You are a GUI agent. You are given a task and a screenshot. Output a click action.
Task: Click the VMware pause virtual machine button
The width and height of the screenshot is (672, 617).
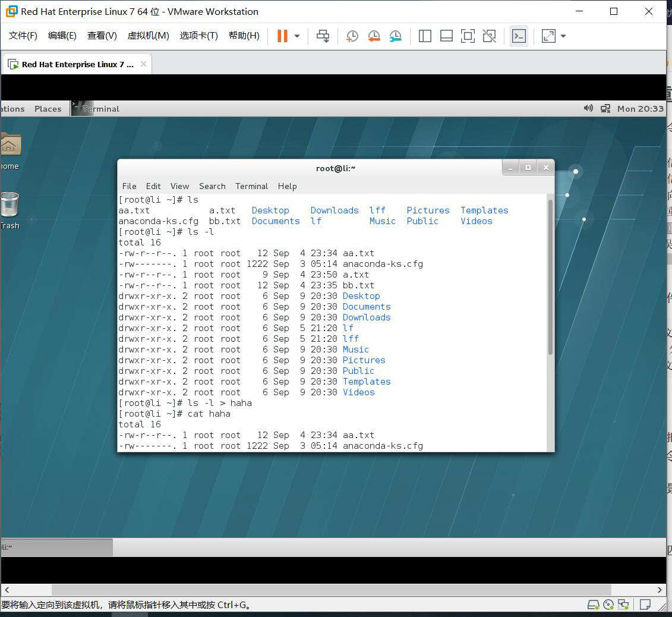tap(282, 36)
